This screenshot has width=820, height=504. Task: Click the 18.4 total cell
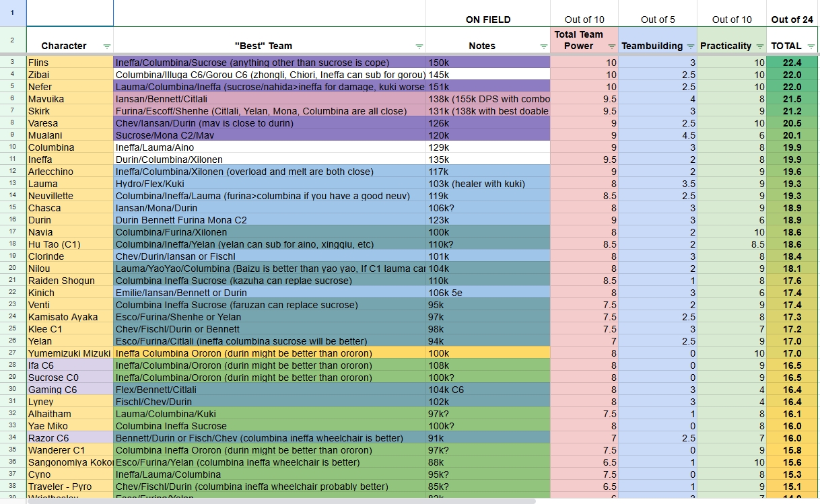[792, 256]
